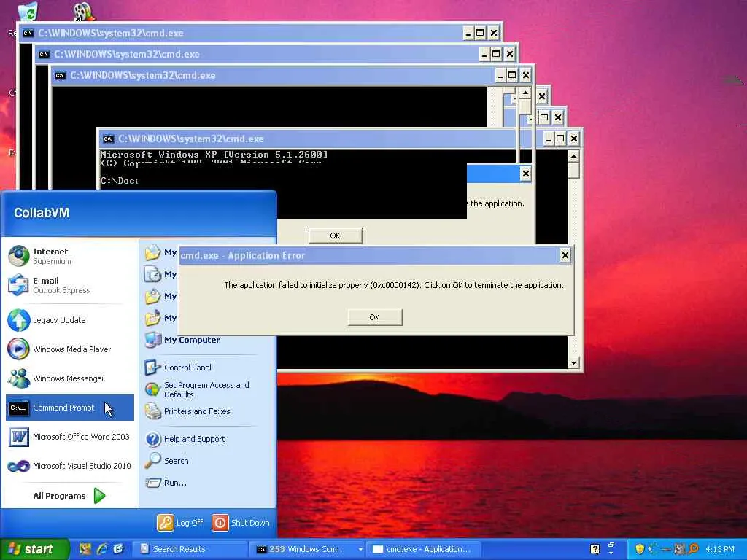The image size is (747, 560).
Task: Expand All Programs menu
Action: (x=69, y=496)
